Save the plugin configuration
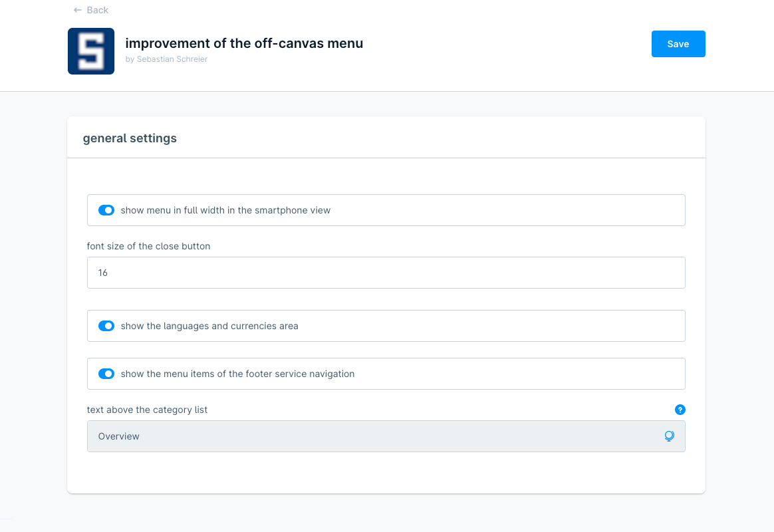 click(678, 44)
